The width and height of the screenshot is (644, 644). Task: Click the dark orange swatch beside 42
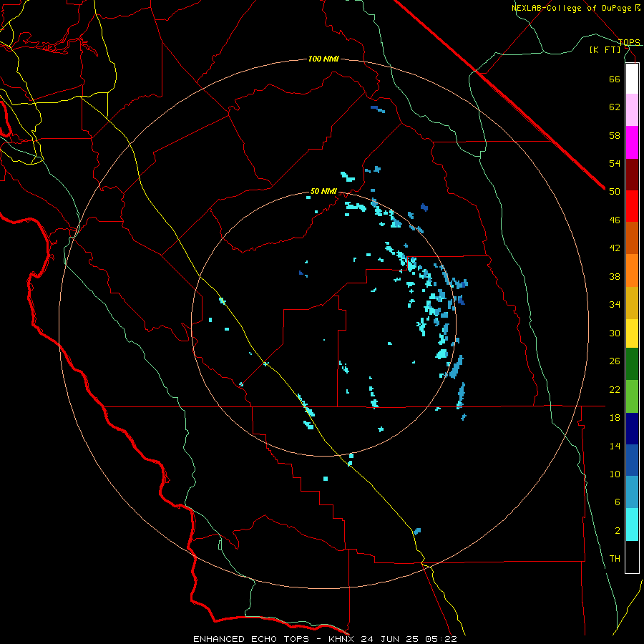click(632, 238)
